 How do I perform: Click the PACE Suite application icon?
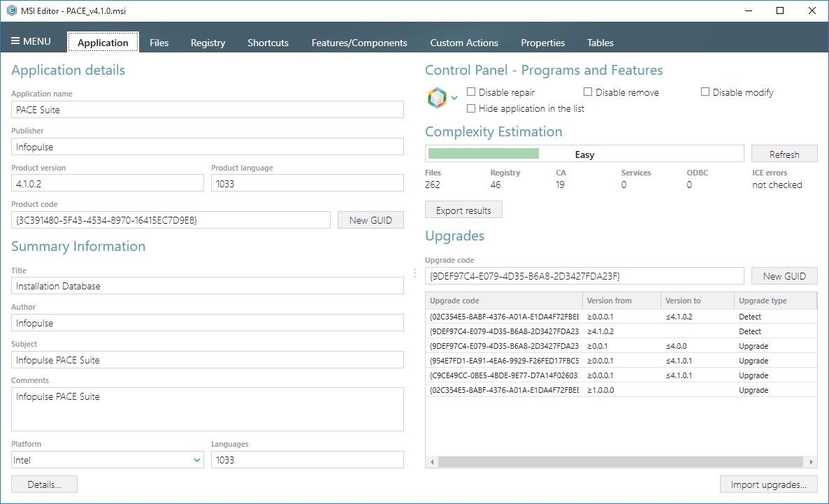pyautogui.click(x=437, y=98)
